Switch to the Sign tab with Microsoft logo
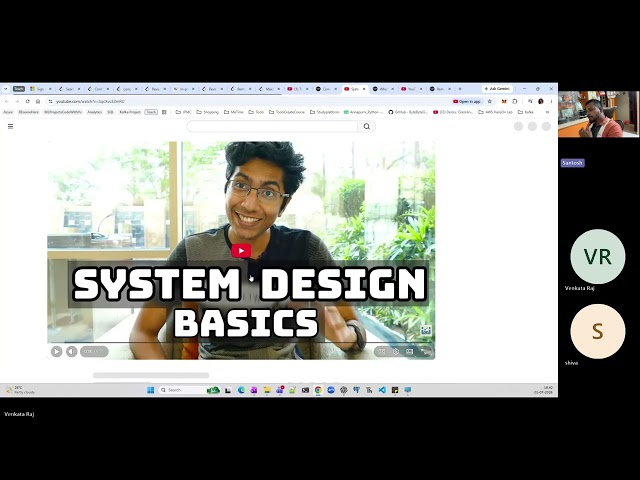Screen dimensions: 640x480 [x=40, y=89]
